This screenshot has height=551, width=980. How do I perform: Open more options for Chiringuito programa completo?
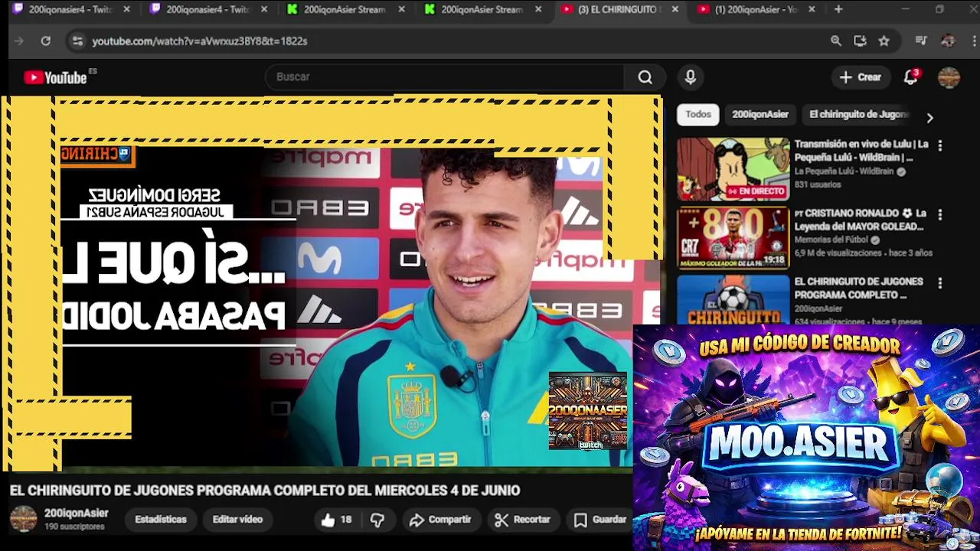click(x=939, y=283)
